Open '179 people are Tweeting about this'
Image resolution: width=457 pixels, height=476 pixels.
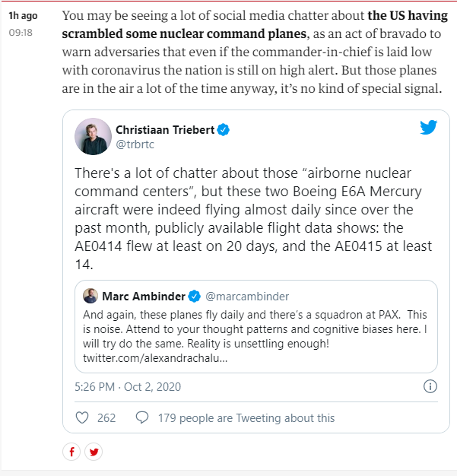[x=246, y=417]
